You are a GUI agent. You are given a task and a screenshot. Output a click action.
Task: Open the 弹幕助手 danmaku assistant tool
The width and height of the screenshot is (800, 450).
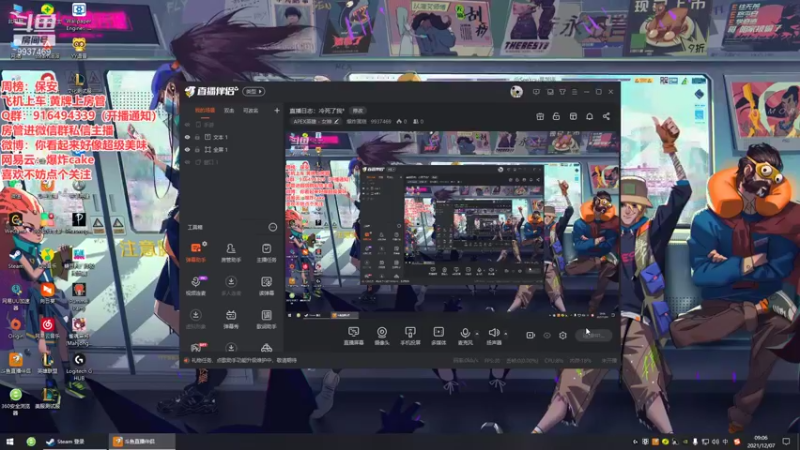click(x=195, y=253)
